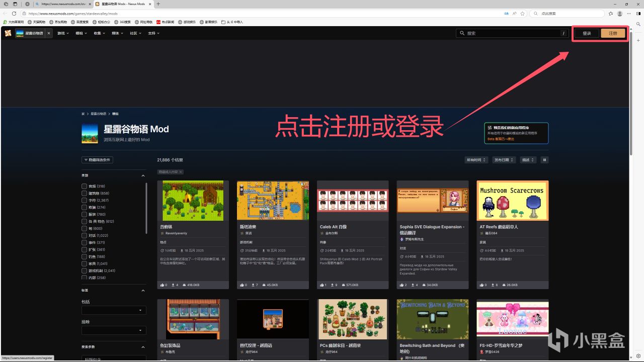Open the Mushroom Scarecrows thumbnail
644x362 pixels.
(x=513, y=201)
